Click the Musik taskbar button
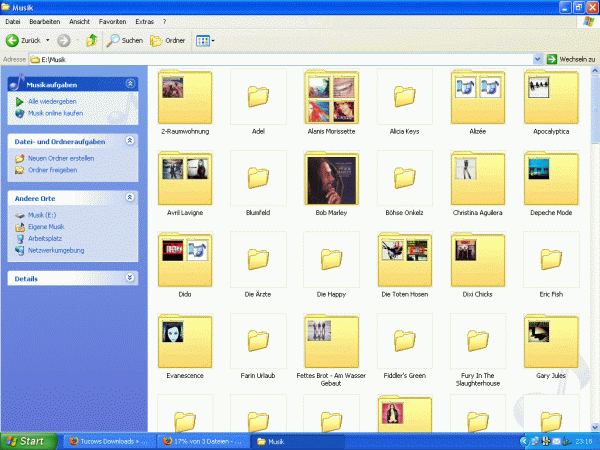Image resolution: width=600 pixels, height=450 pixels. (297, 441)
